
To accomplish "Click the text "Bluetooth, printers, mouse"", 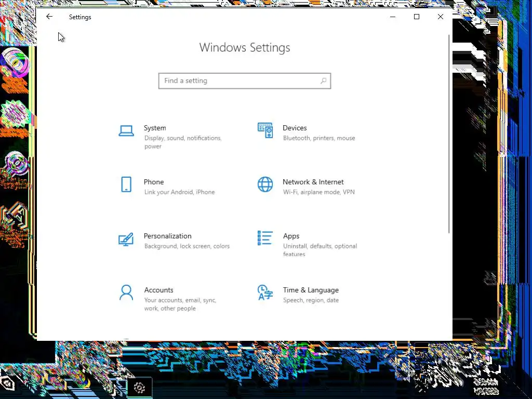I will point(319,138).
